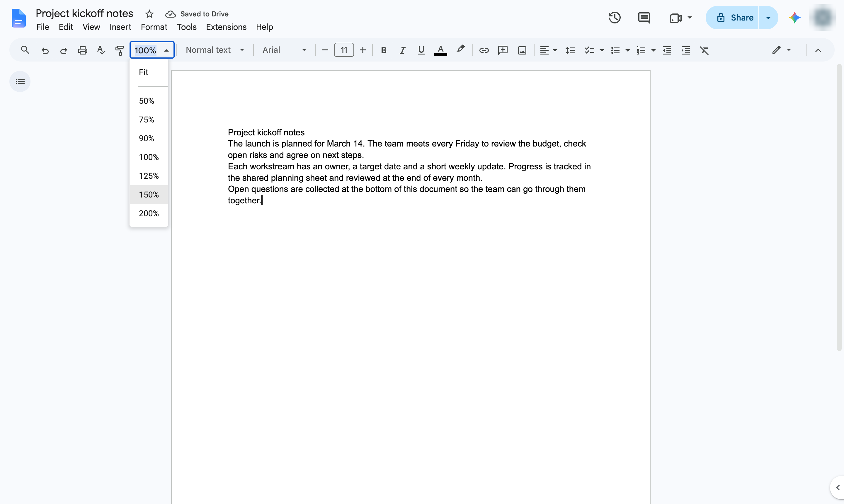The height and width of the screenshot is (504, 844).
Task: Show all comments panel
Action: click(644, 18)
